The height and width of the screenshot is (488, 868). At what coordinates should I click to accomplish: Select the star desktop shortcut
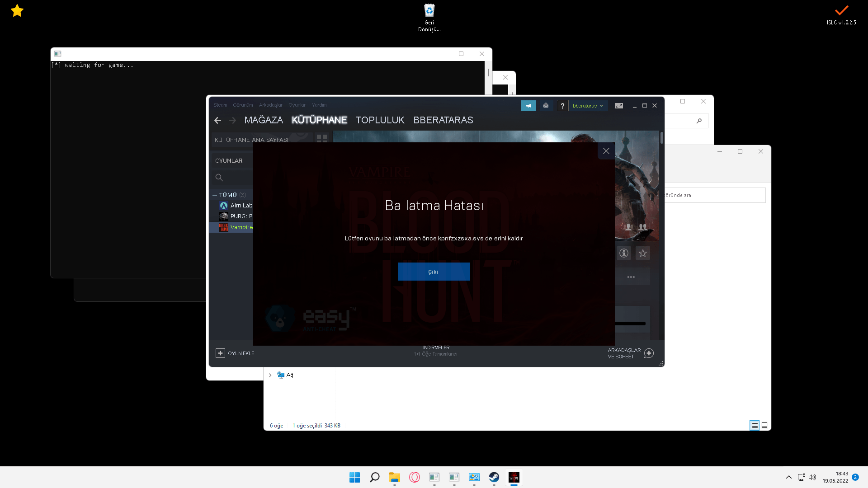point(17,14)
